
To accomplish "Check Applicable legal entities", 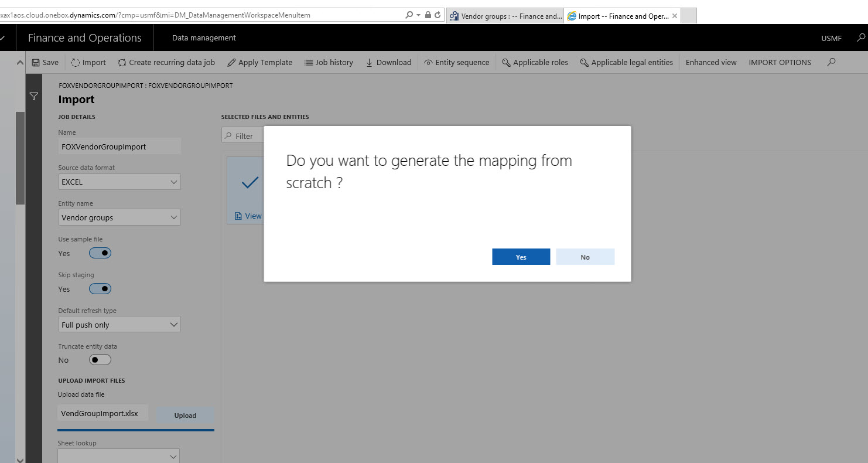I will 627,62.
